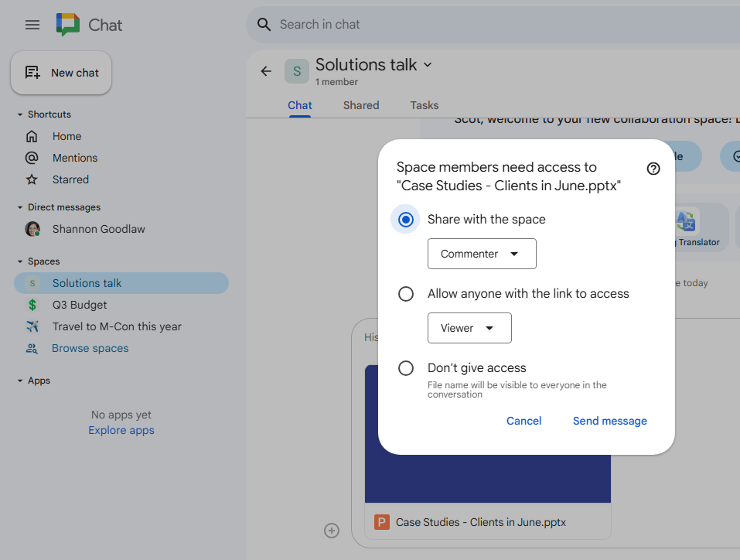Click the Starred star icon
The image size is (740, 560).
(x=32, y=179)
